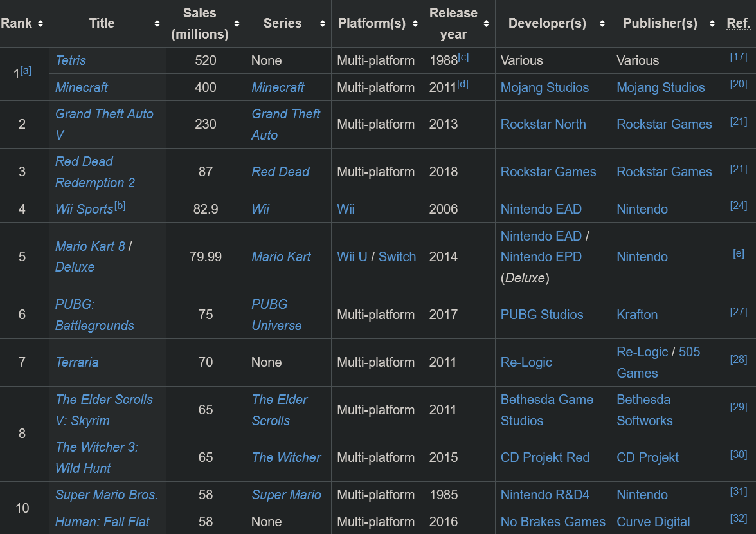The height and width of the screenshot is (534, 756).
Task: Open footnote [d] next to 2011
Action: pyautogui.click(x=463, y=84)
